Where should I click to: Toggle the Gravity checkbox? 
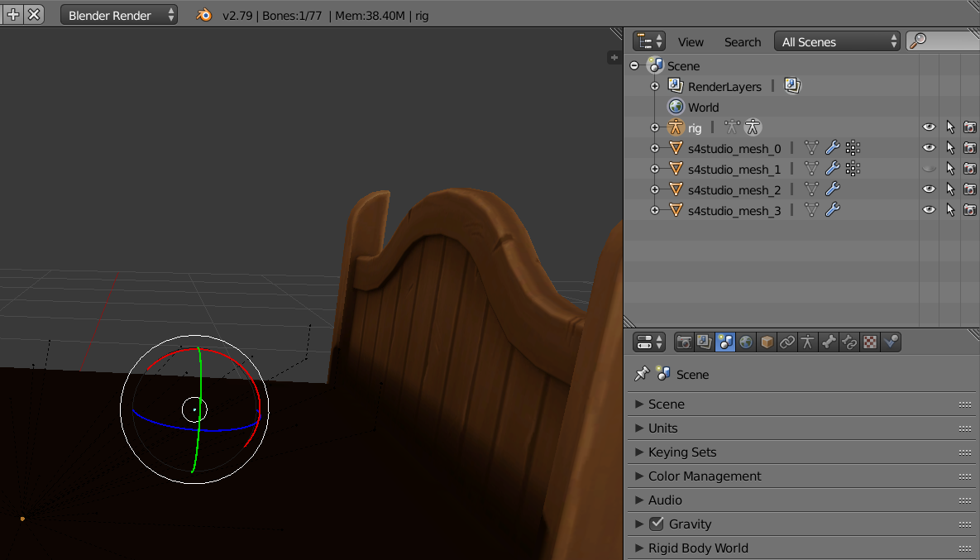coord(657,524)
